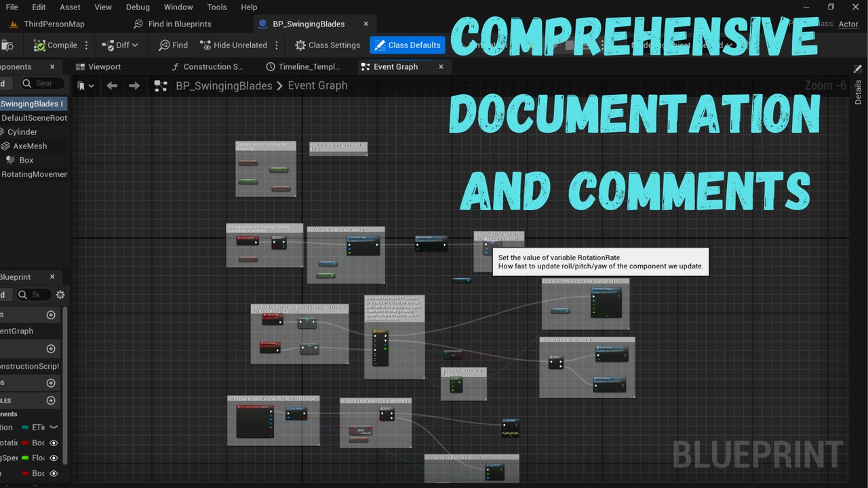This screenshot has height=488, width=868.
Task: Open Hide Unrelated options three-dot menu
Action: 276,45
